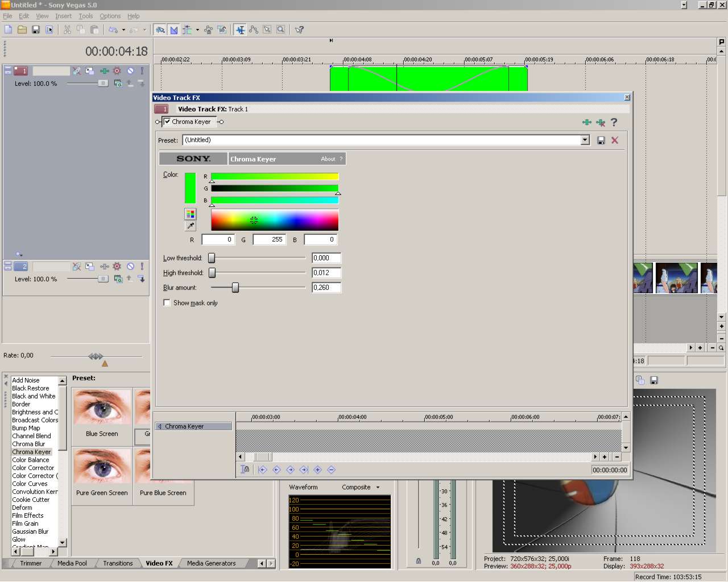Delete preset with the red X
The image size is (728, 582).
[x=615, y=140]
